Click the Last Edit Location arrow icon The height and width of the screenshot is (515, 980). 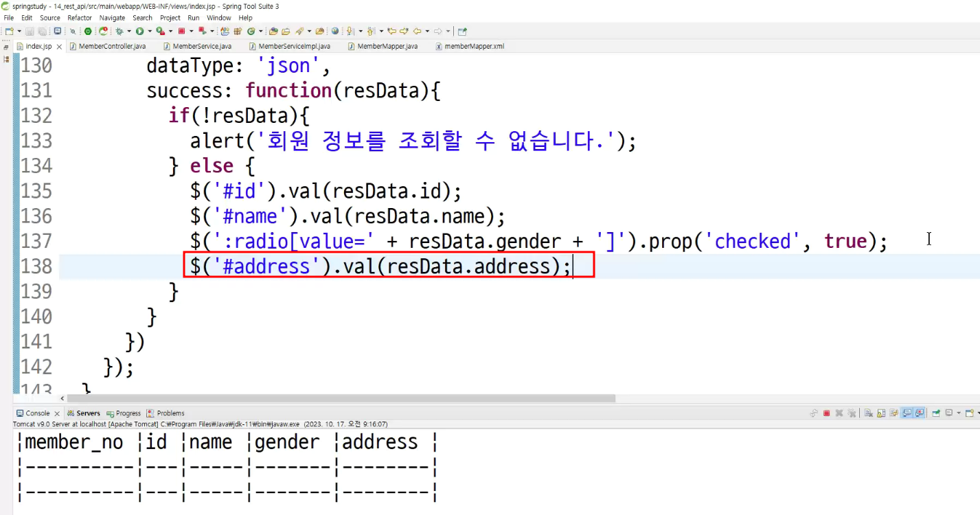(391, 31)
